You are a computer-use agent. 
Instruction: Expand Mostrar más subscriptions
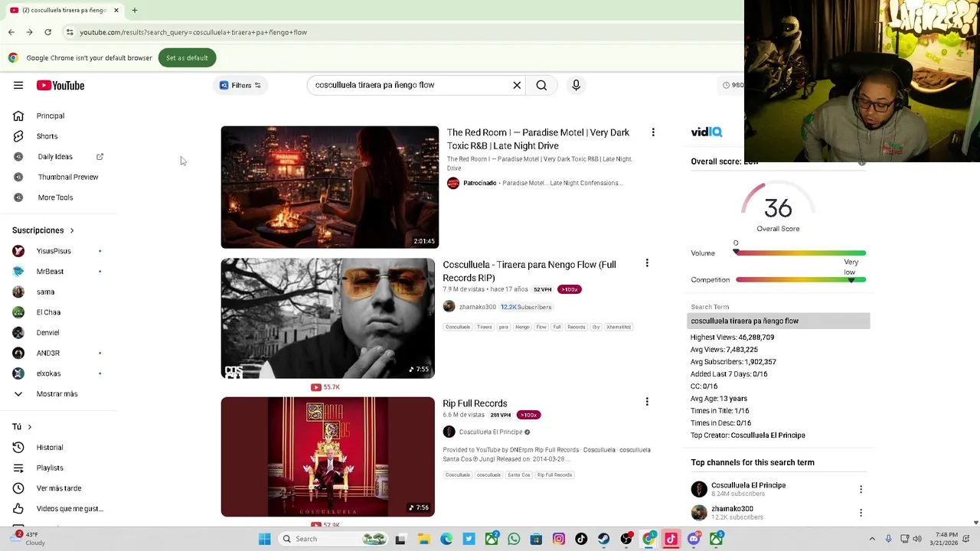click(x=57, y=393)
